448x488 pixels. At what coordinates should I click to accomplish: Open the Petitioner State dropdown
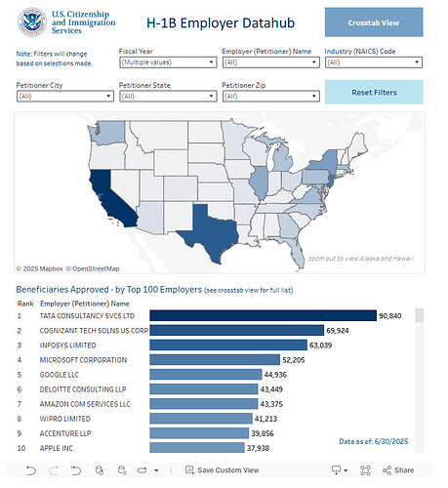pos(168,97)
